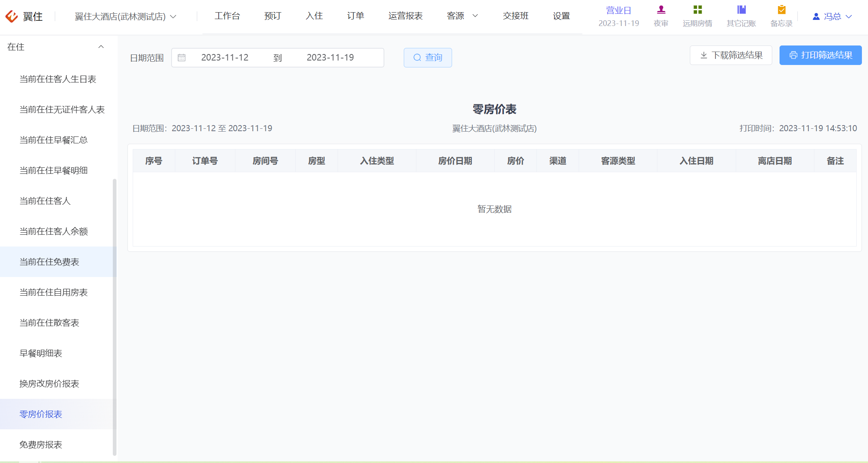Click 下载筛选结果 button
The width and height of the screenshot is (868, 463).
point(731,55)
